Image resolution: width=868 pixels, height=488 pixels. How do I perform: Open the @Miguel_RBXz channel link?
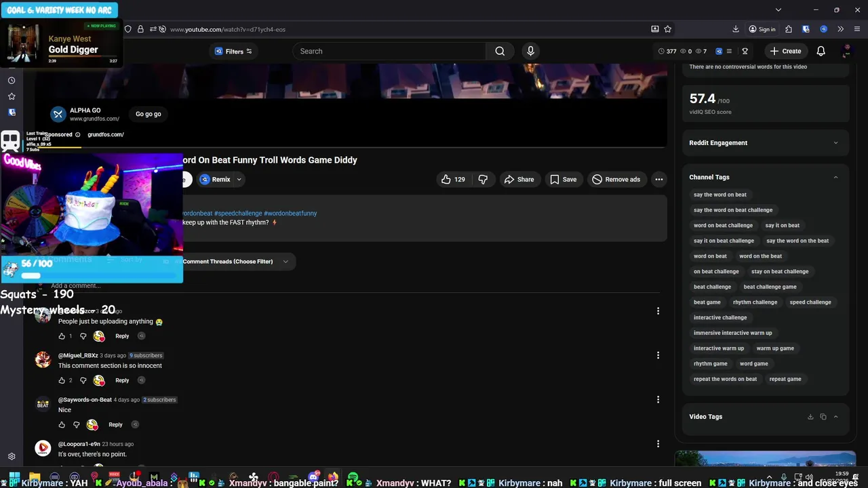click(x=78, y=355)
